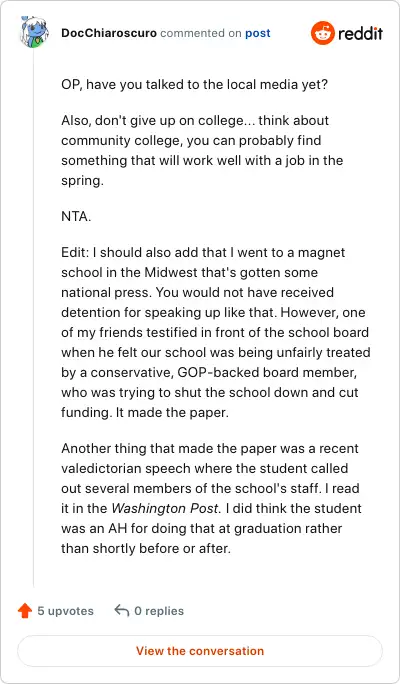Click the "It made the paper." sentence

[172, 412]
